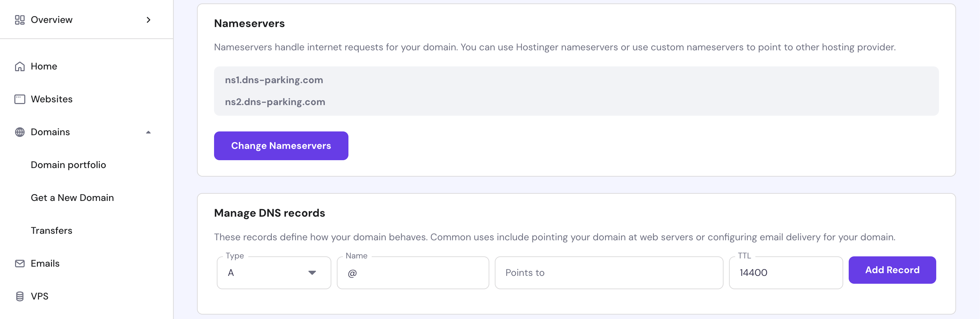Go to Transfers in sidebar
This screenshot has width=980, height=319.
coord(51,230)
